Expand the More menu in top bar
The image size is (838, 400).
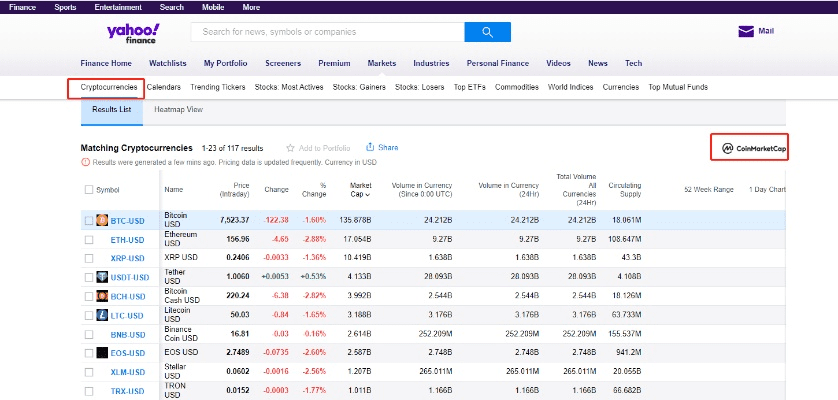click(x=251, y=7)
